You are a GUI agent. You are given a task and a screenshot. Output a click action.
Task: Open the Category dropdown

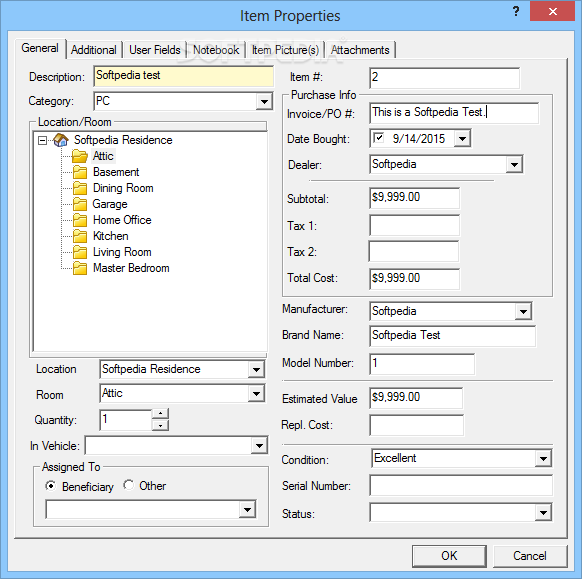tap(264, 101)
